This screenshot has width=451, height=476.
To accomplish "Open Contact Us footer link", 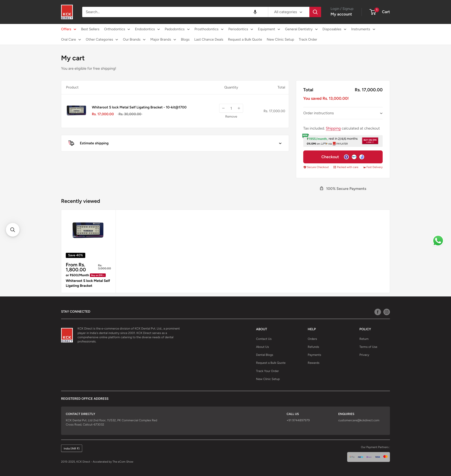I will pyautogui.click(x=264, y=339).
